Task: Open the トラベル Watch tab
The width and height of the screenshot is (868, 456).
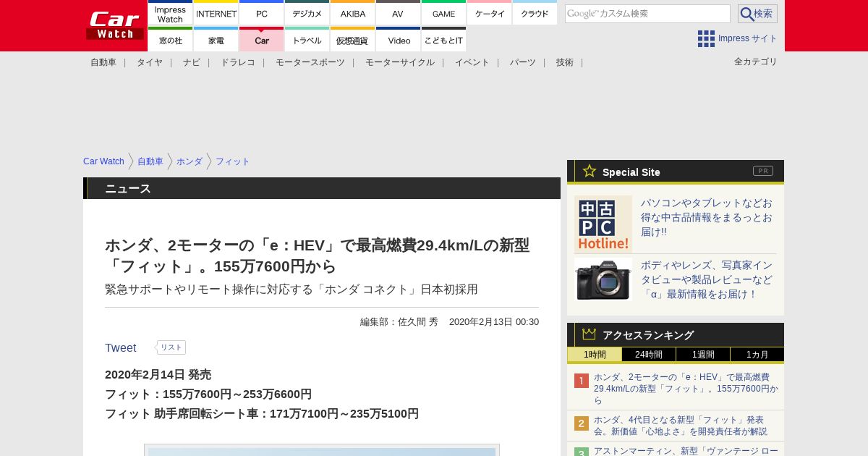Action: click(x=307, y=40)
